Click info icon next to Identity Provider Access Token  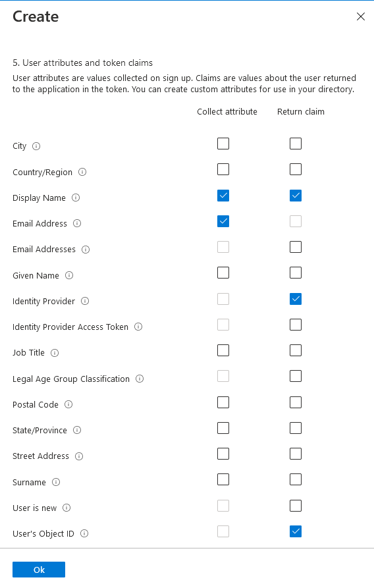coord(138,327)
